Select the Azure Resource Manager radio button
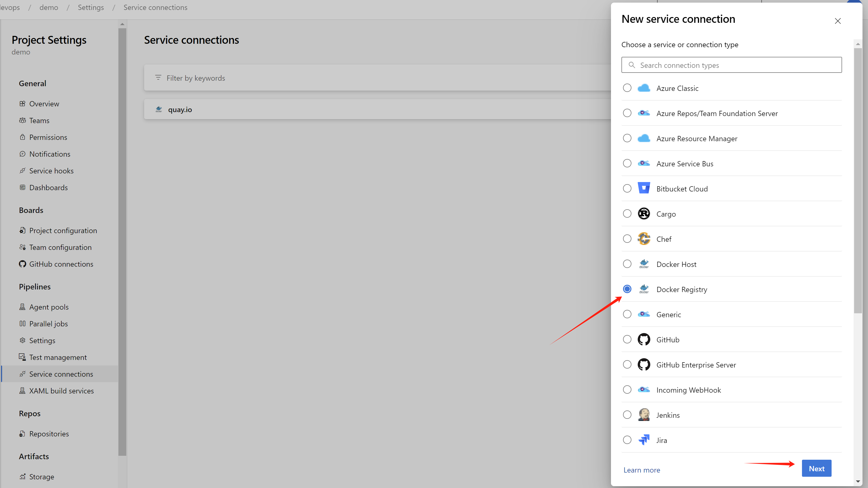This screenshot has height=488, width=868. [627, 138]
